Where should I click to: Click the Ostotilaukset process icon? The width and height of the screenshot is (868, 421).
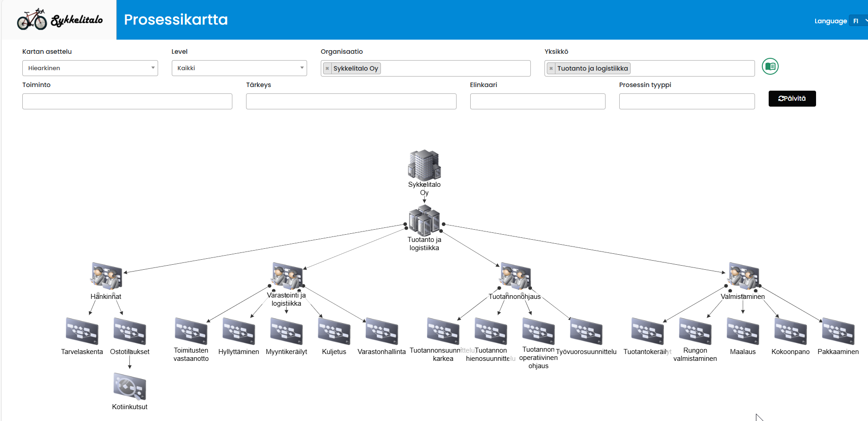[x=130, y=331]
